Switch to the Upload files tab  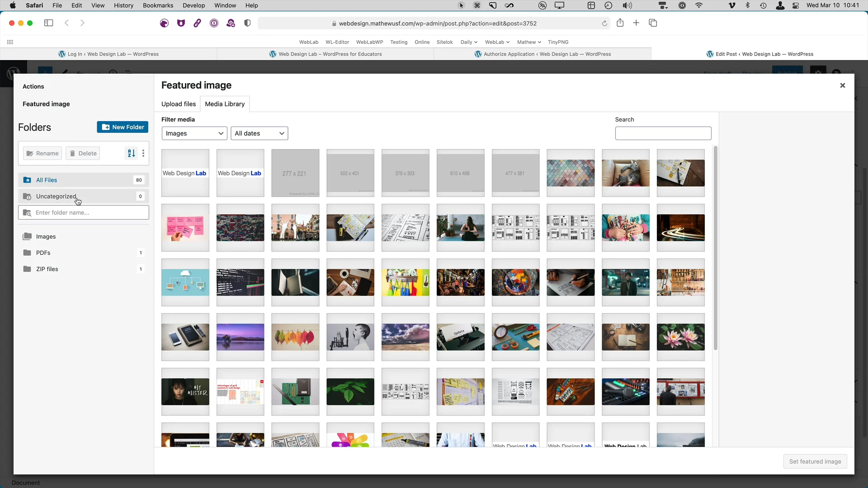(x=179, y=104)
